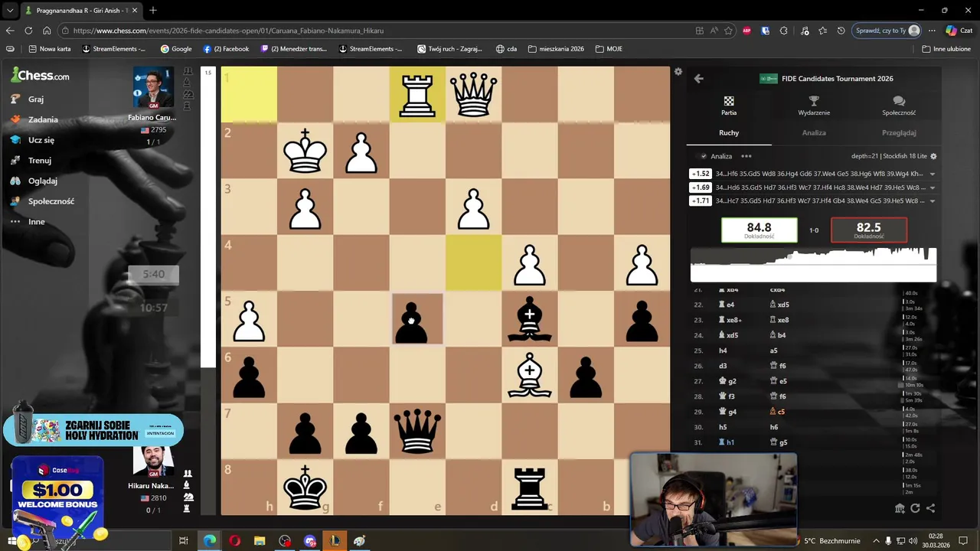This screenshot has height=551, width=980.
Task: Open the tab list dropdown arrow
Action: 10,11
